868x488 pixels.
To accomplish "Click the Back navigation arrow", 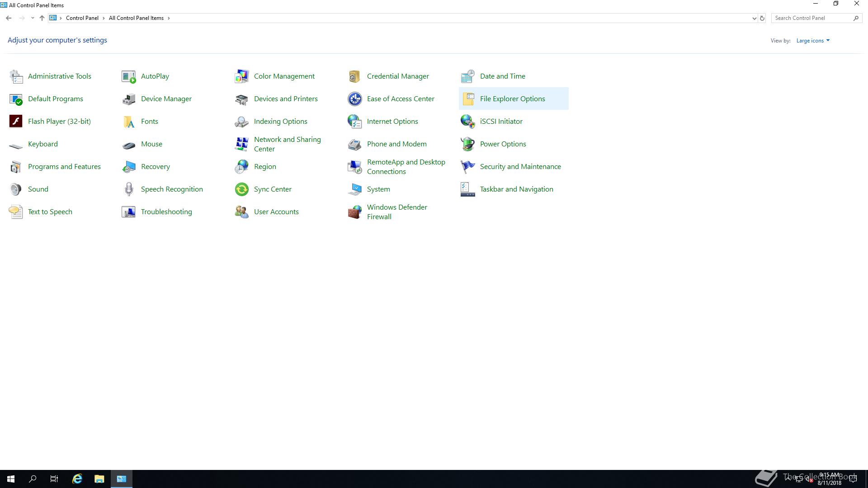I will [9, 18].
